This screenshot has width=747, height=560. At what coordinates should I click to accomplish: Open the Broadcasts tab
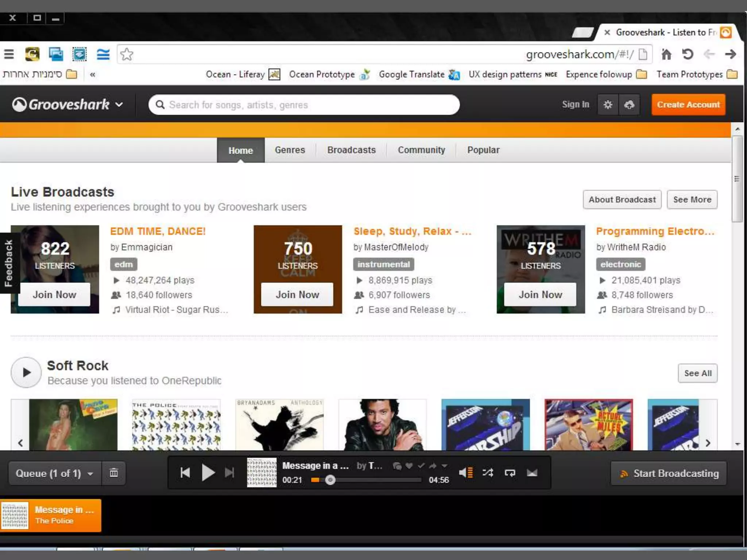[x=351, y=150]
